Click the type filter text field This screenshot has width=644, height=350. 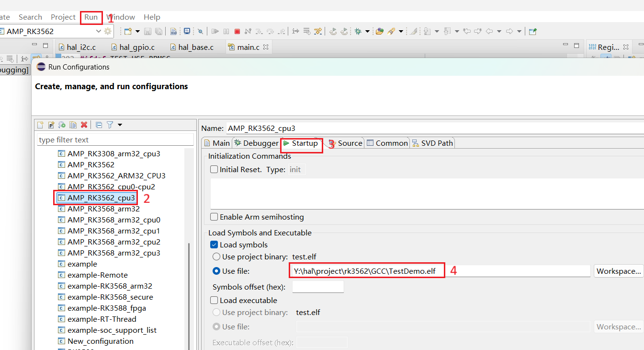pos(115,140)
